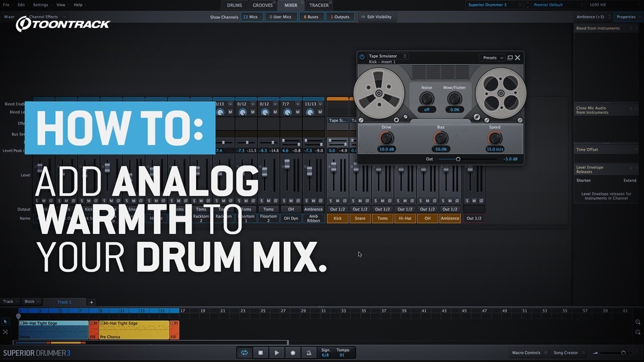Viewport: 644px width, 362px height.
Task: Switch to the DRUMS tab
Action: (x=234, y=5)
